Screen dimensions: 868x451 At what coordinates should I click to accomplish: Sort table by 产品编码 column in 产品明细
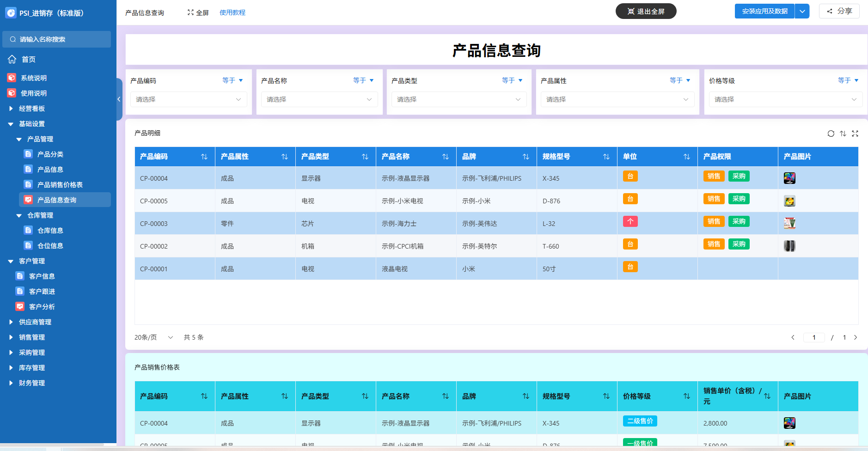204,157
